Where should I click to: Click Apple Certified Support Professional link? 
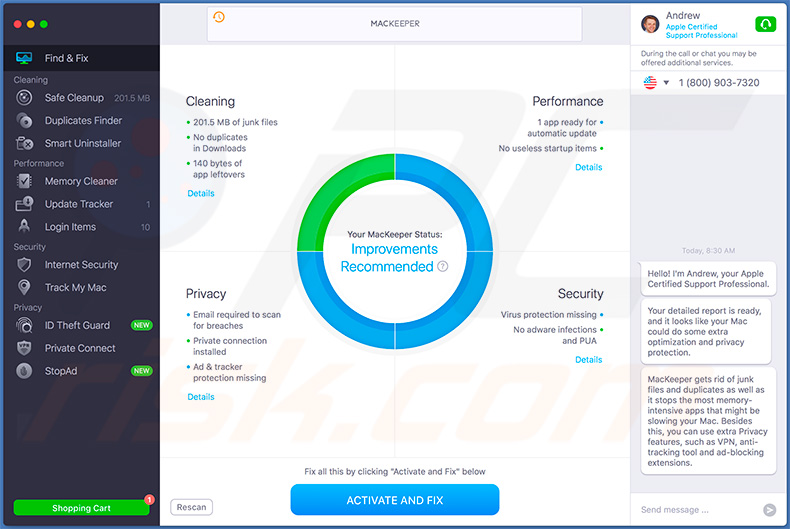click(701, 31)
